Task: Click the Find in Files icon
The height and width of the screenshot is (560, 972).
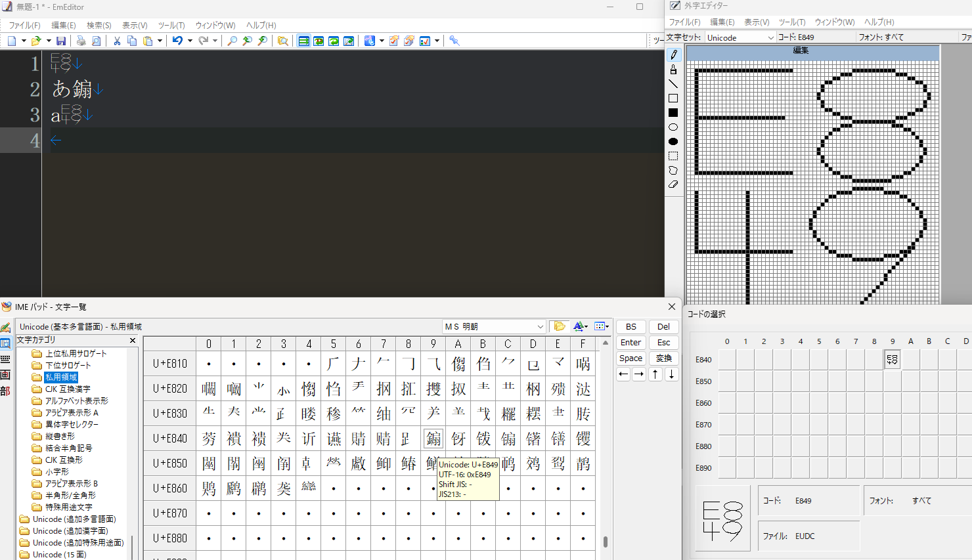Action: point(282,41)
